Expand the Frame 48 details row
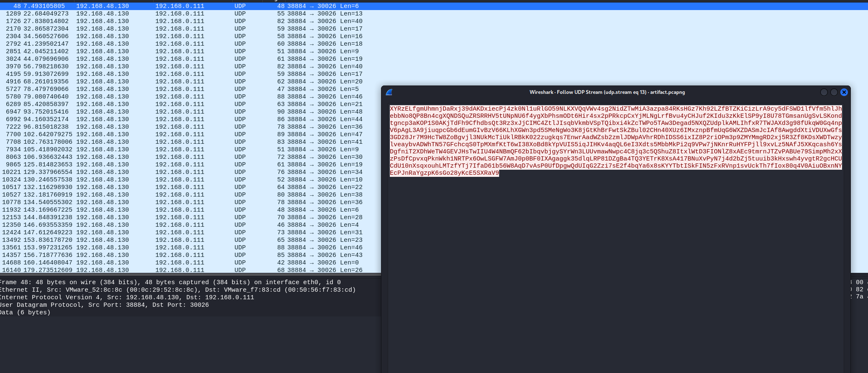Image resolution: width=868 pixels, height=373 pixels. point(191,282)
